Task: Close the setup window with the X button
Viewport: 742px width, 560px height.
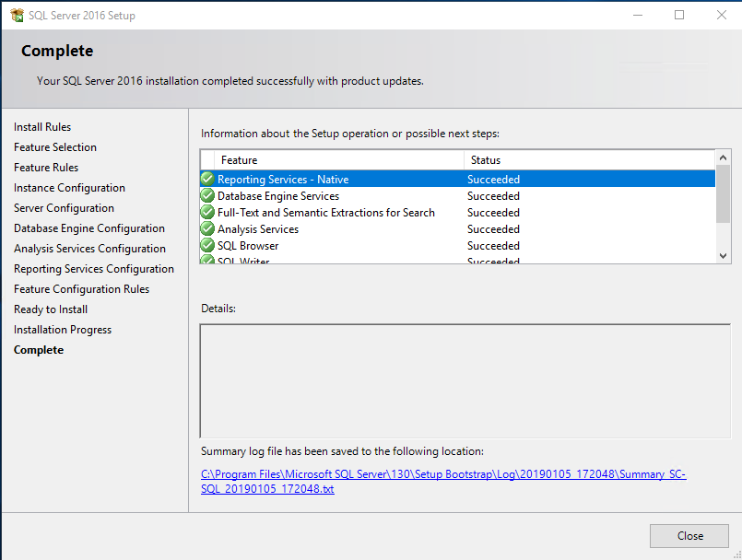Action: pos(721,15)
